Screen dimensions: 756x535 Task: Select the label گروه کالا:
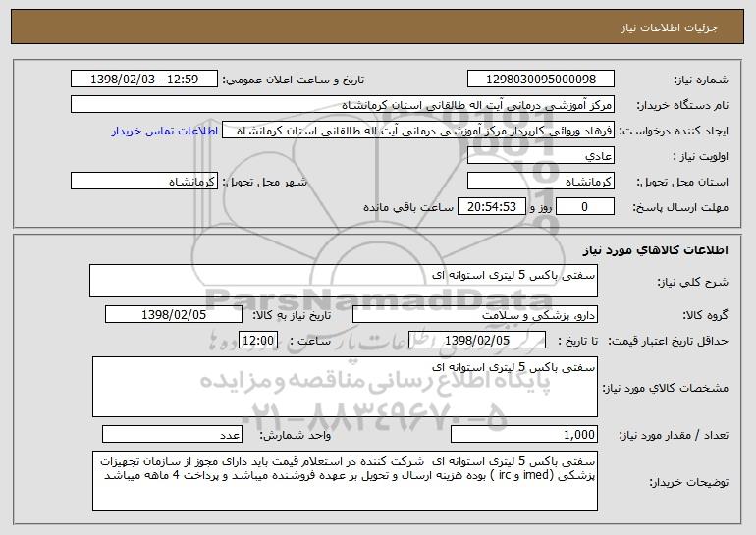705,315
